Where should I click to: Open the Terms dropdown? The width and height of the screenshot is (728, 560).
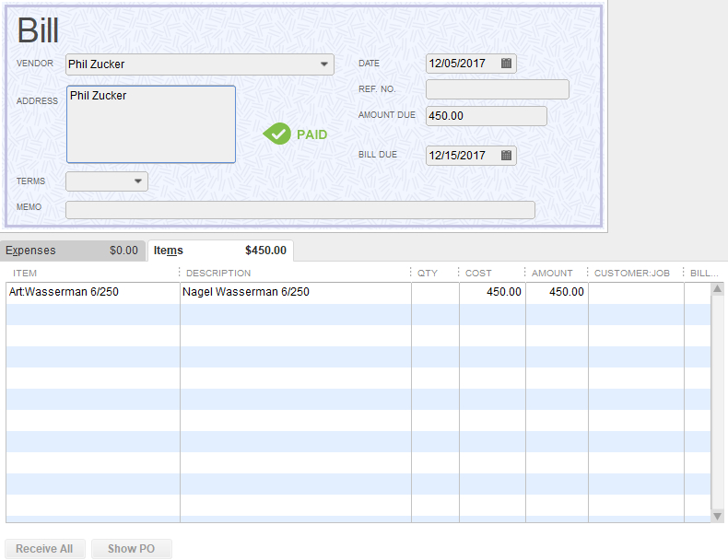138,181
